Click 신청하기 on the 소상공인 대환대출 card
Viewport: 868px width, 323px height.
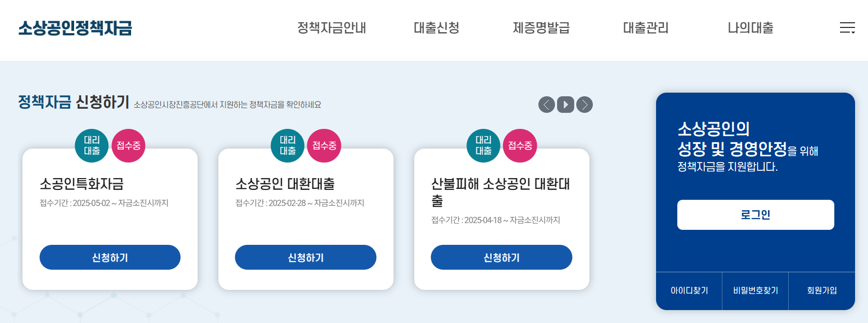pos(305,257)
